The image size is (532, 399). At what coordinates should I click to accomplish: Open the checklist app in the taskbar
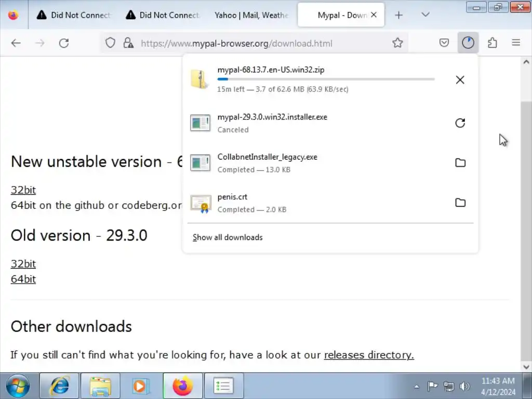[224, 386]
